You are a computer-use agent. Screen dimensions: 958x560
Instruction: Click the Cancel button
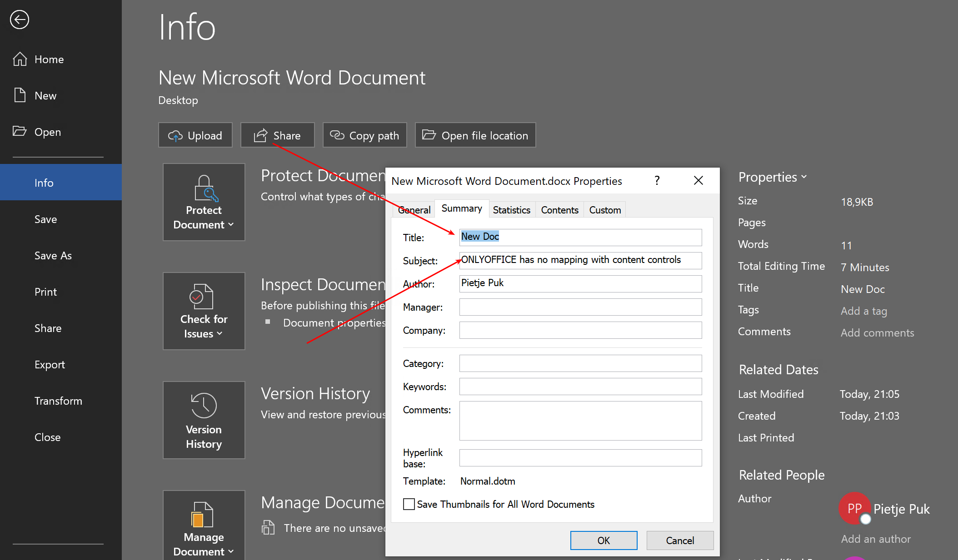tap(680, 540)
